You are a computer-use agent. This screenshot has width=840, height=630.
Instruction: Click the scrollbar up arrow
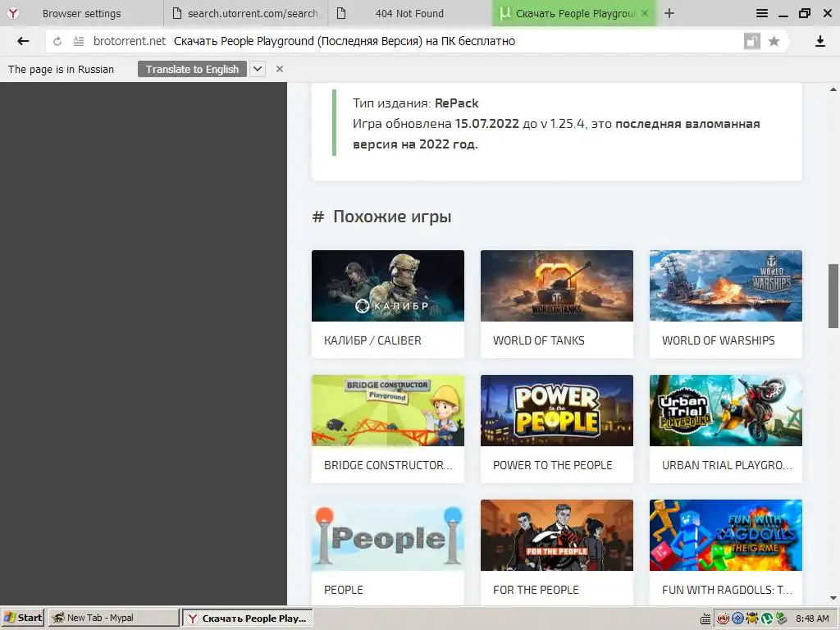tap(833, 89)
